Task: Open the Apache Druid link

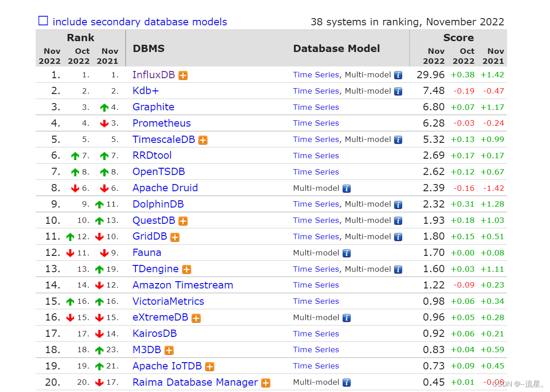Action: tap(165, 188)
